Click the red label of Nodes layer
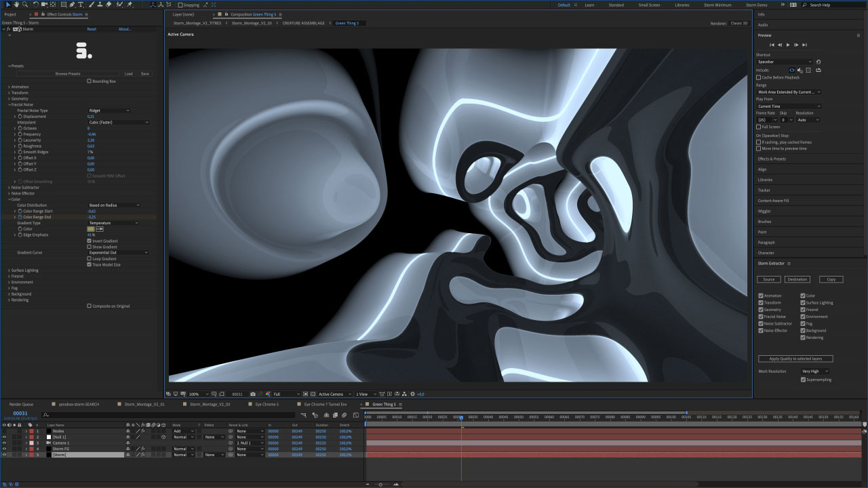 31,431
